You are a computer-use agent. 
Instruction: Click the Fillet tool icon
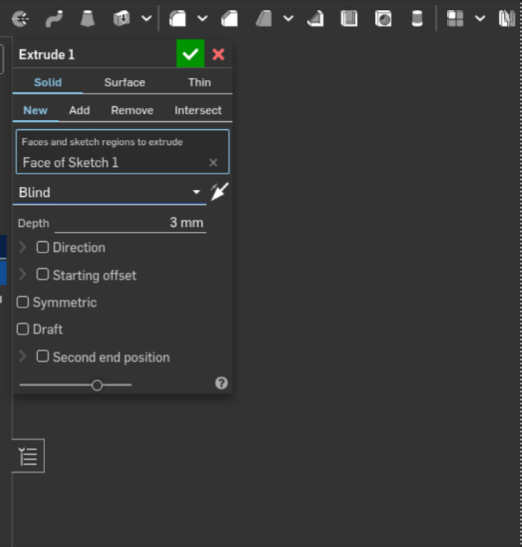point(178,18)
